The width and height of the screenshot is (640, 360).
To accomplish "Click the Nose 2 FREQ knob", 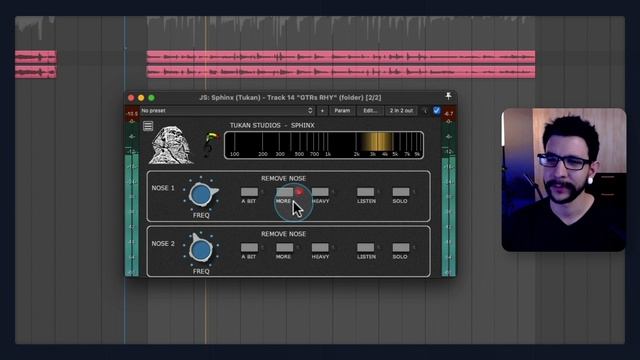I will click(x=201, y=249).
